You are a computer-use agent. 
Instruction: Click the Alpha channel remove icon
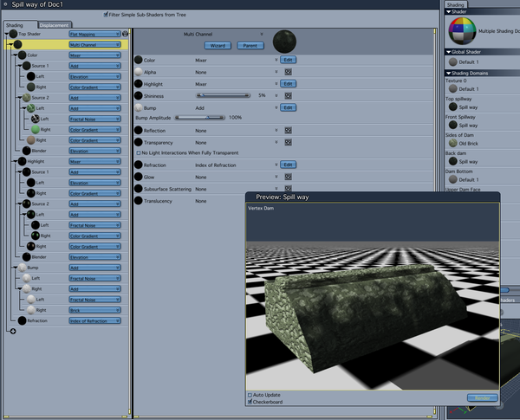pyautogui.click(x=288, y=72)
